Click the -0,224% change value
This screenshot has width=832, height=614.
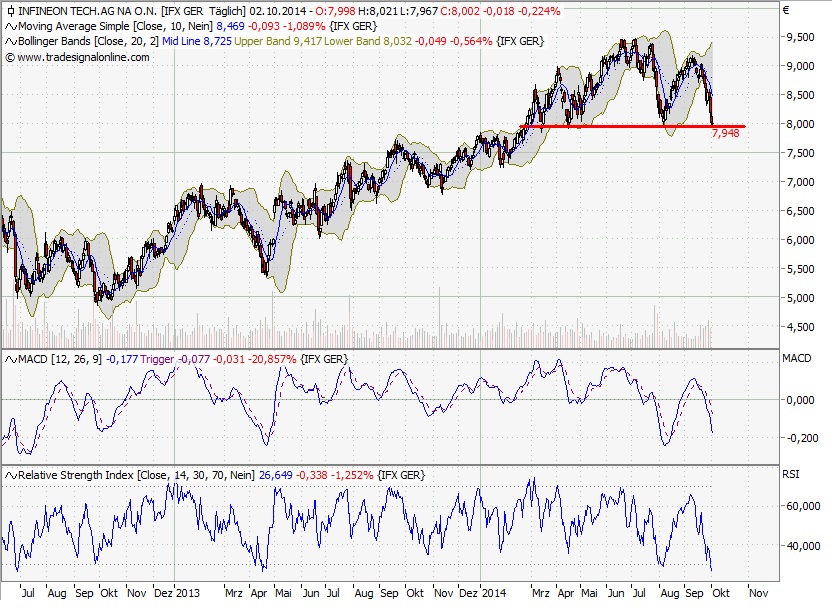tap(538, 11)
